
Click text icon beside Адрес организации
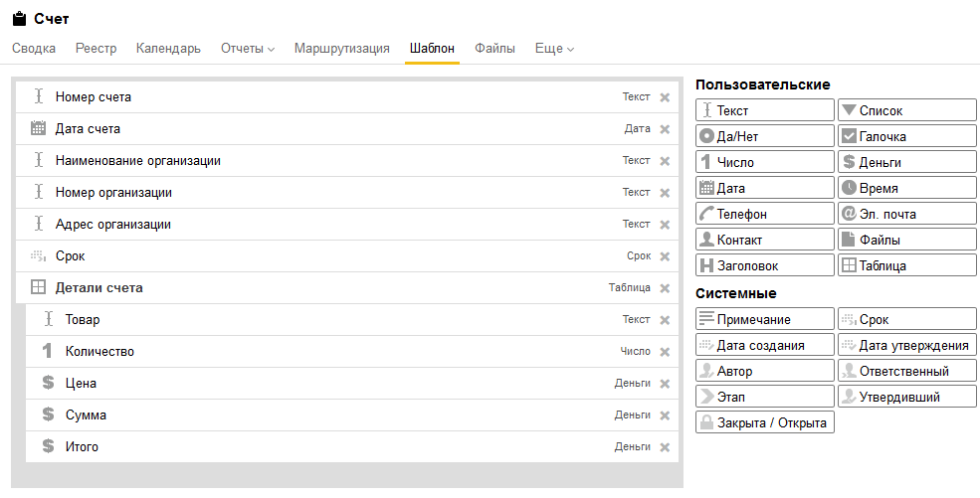point(38,224)
